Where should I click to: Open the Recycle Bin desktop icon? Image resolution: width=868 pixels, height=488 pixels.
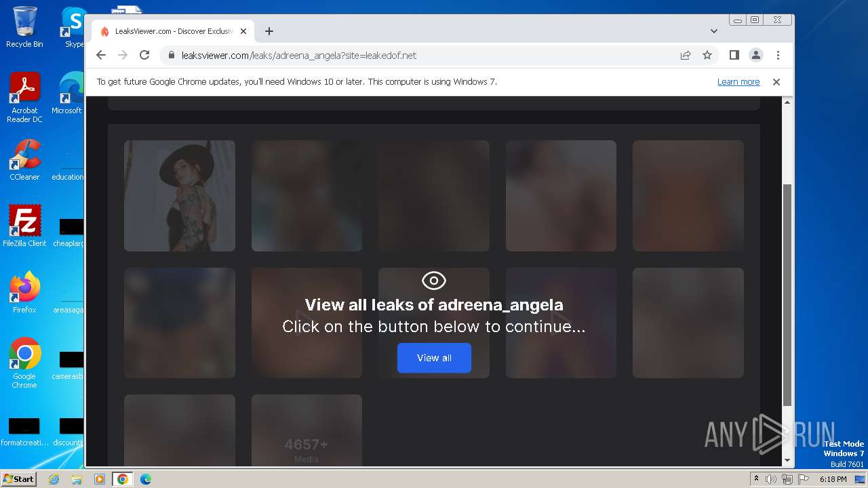(x=24, y=27)
